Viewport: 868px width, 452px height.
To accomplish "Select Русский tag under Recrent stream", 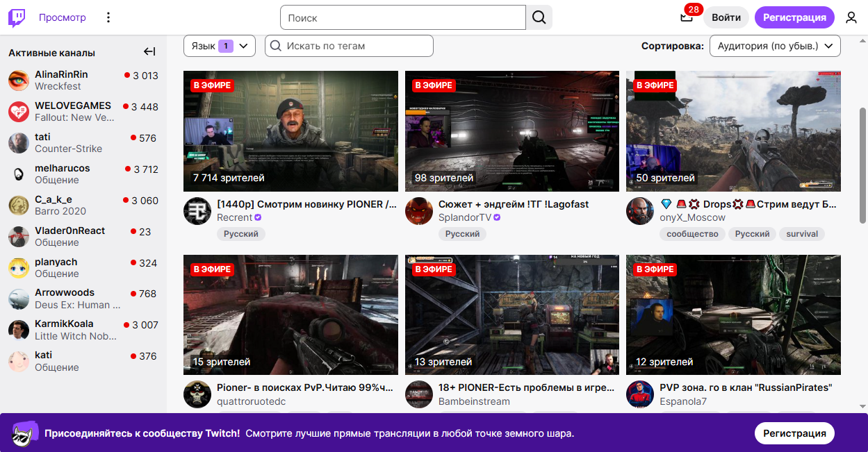I will pos(241,234).
